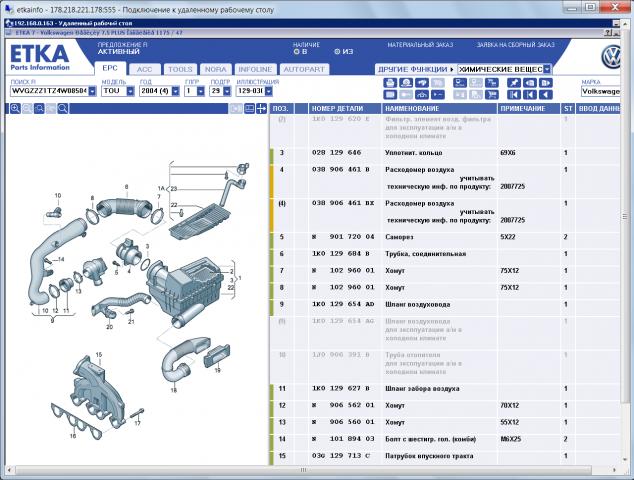634x480 pixels.
Task: Click the note-list icon below printer
Action: point(390,95)
